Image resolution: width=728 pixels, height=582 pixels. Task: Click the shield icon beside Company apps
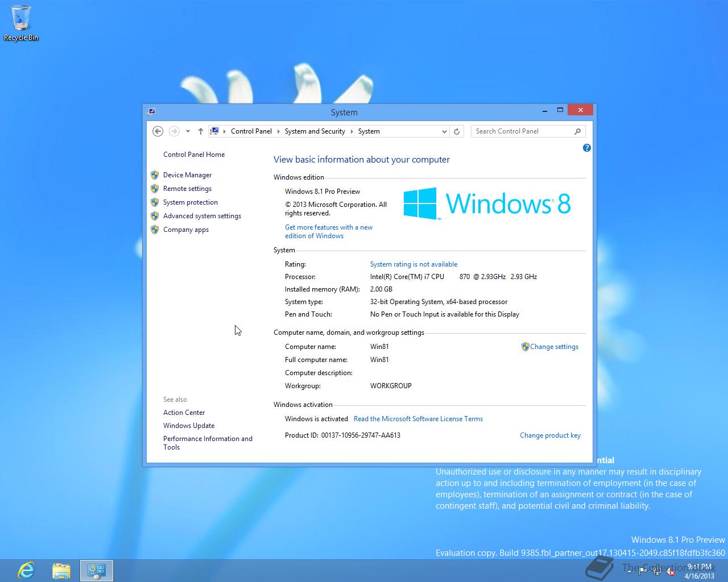coord(155,230)
